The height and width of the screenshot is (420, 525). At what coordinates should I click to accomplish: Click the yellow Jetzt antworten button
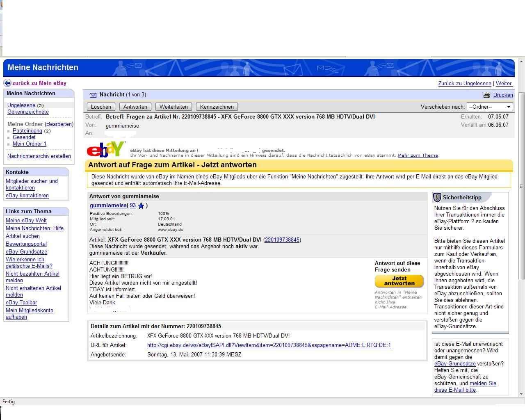399,281
